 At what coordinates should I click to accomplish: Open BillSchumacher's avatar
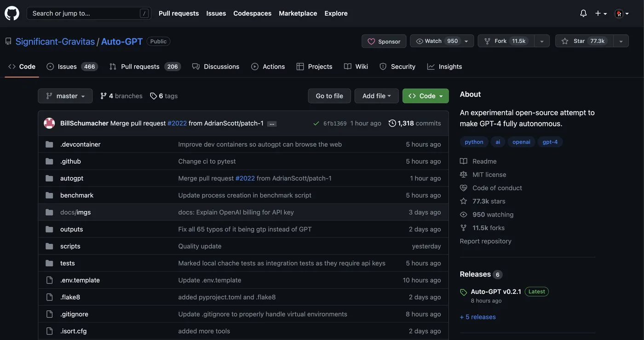tap(49, 123)
